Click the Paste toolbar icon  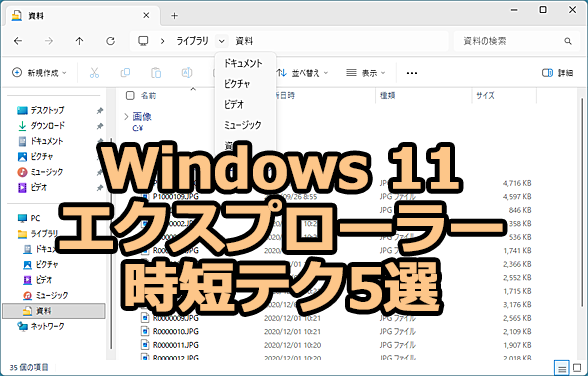[156, 73]
